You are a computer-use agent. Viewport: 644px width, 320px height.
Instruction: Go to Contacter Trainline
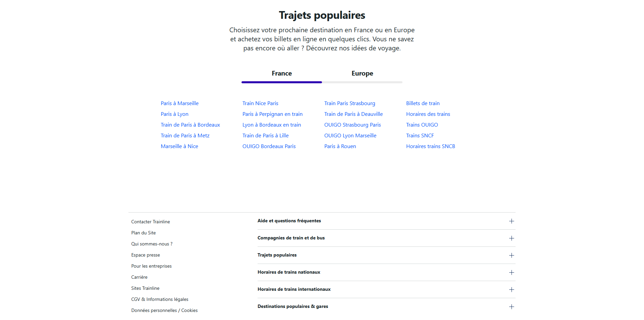pyautogui.click(x=151, y=222)
